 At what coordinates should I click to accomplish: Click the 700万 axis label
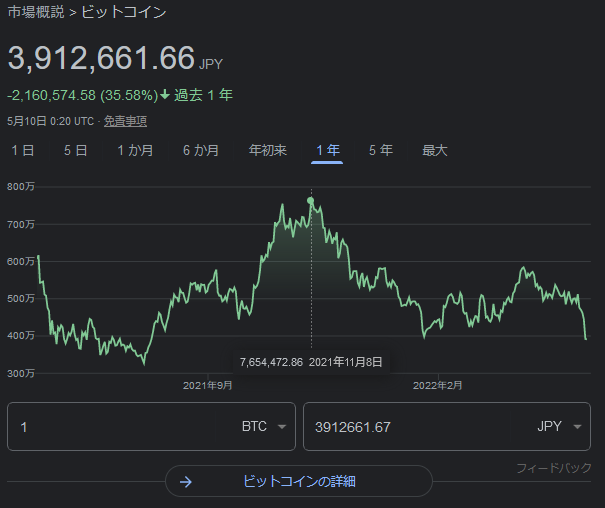coord(21,224)
